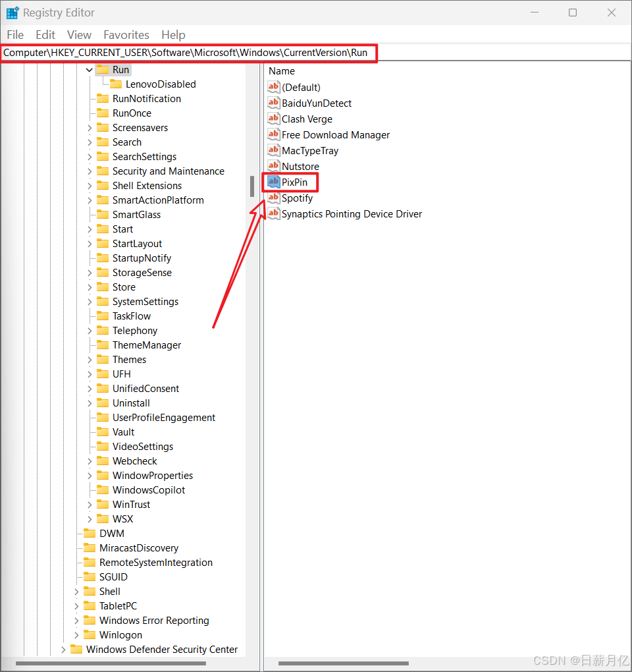Viewport: 632px width, 672px height.
Task: Click the string icon next to BaiduYunDetect
Action: coord(274,103)
